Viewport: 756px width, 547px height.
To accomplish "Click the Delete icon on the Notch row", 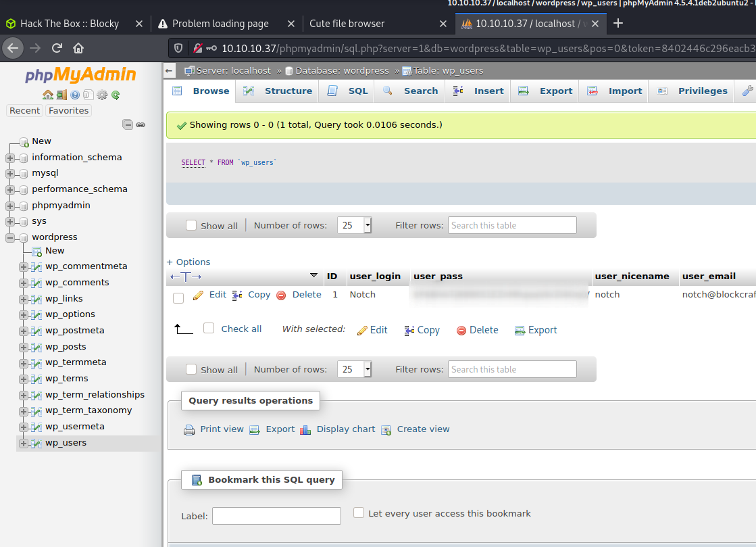I will (x=280, y=294).
